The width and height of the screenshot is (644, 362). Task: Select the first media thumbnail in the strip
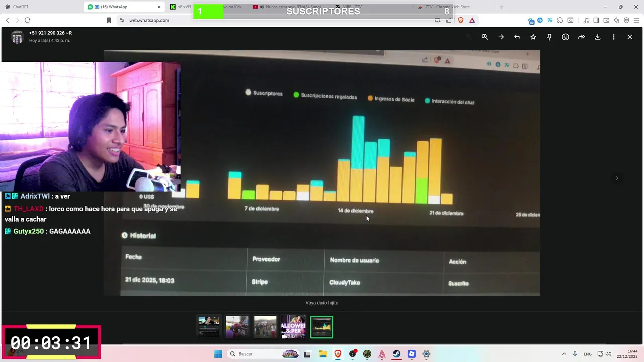pos(209,327)
